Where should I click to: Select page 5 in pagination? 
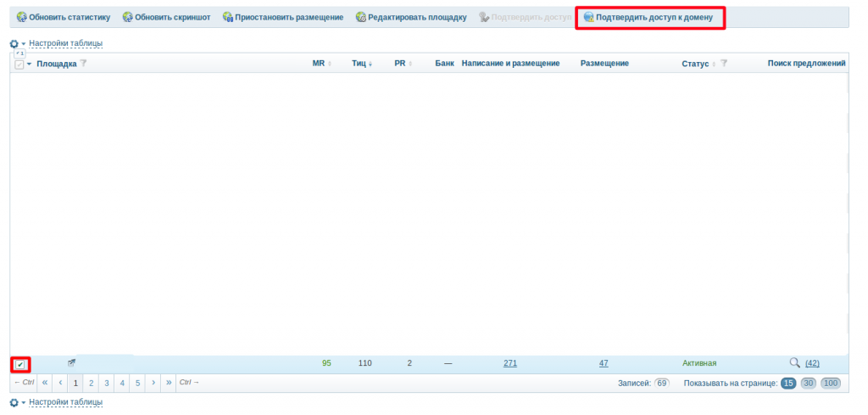[138, 383]
